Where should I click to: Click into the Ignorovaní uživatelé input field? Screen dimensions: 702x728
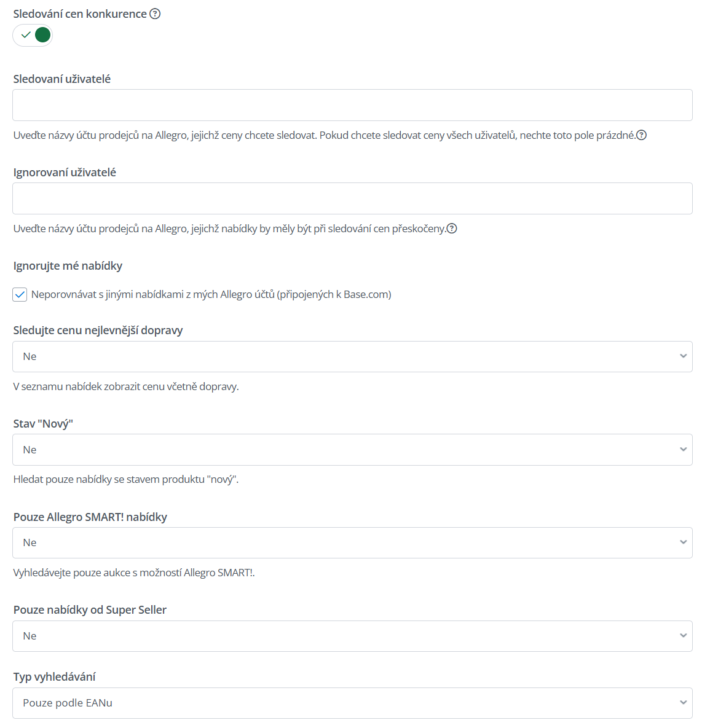(x=352, y=198)
